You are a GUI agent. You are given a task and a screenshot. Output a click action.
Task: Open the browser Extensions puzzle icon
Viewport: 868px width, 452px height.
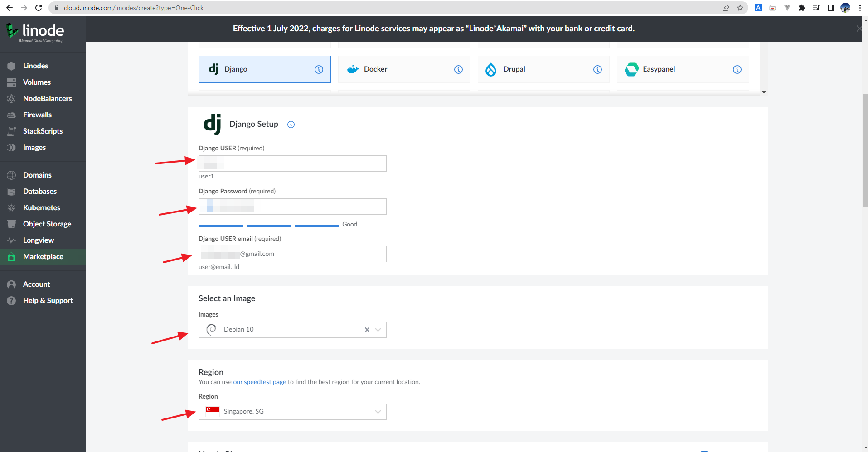pos(802,8)
